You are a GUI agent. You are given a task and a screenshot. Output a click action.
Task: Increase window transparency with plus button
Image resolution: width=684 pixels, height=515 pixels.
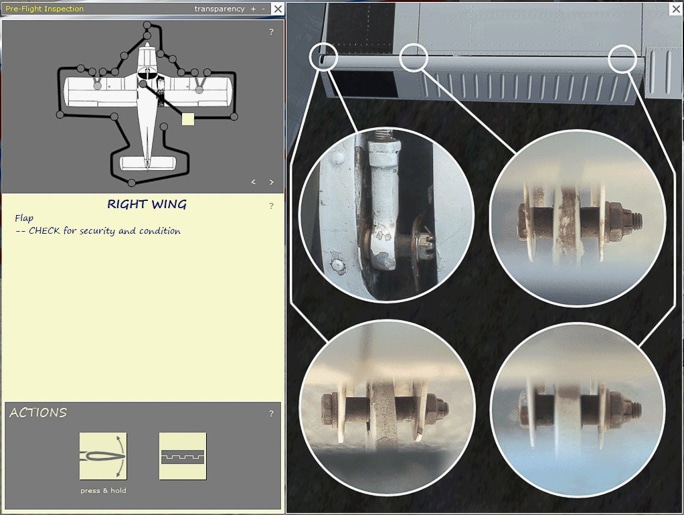pos(253,9)
